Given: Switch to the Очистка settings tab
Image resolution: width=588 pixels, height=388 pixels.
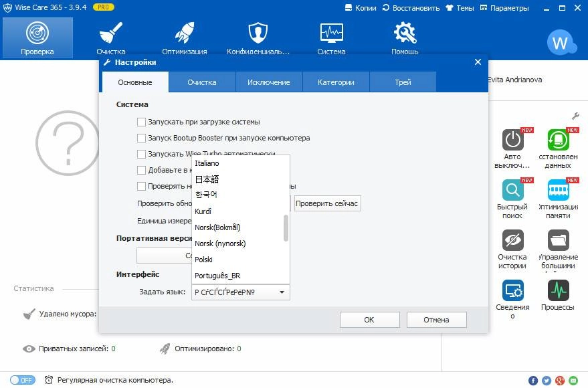Looking at the screenshot, I should point(202,82).
